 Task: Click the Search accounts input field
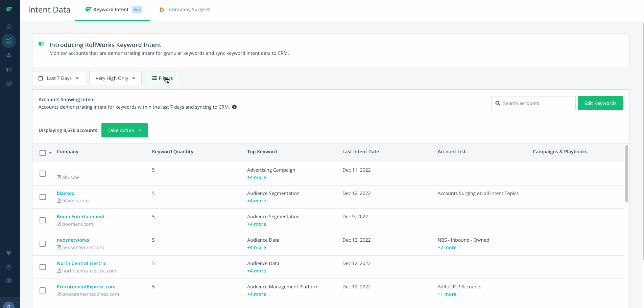click(533, 103)
